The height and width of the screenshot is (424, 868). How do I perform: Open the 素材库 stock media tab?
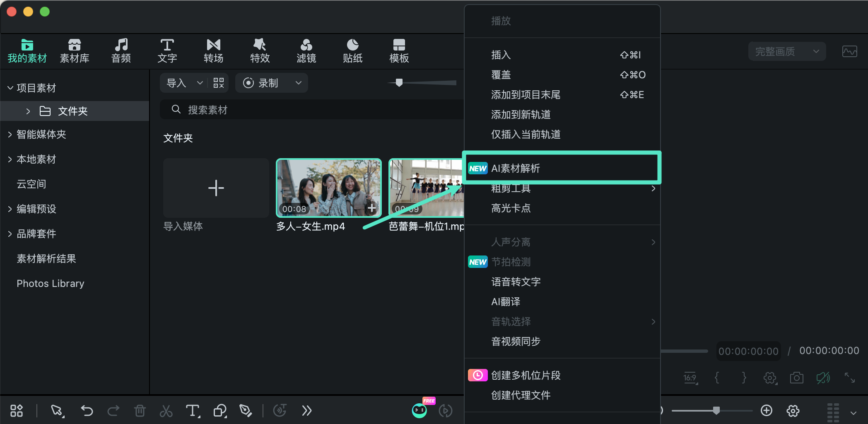pos(75,51)
